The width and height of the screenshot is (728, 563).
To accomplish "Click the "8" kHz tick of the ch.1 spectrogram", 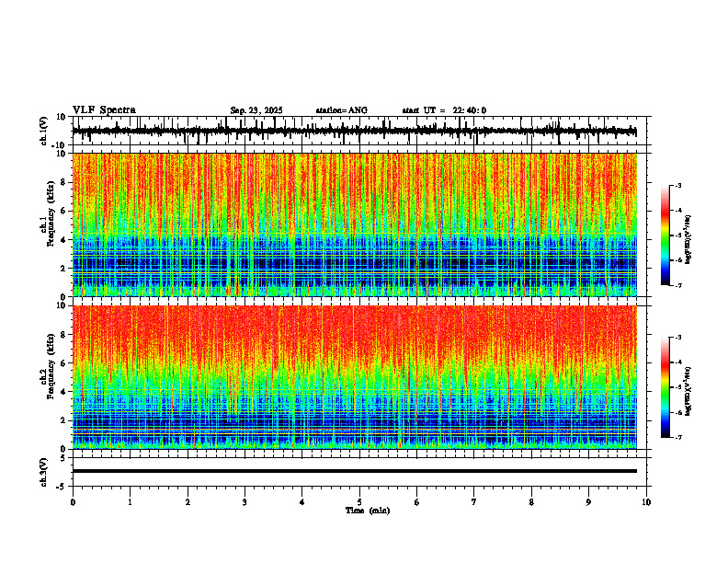I will pyautogui.click(x=64, y=182).
